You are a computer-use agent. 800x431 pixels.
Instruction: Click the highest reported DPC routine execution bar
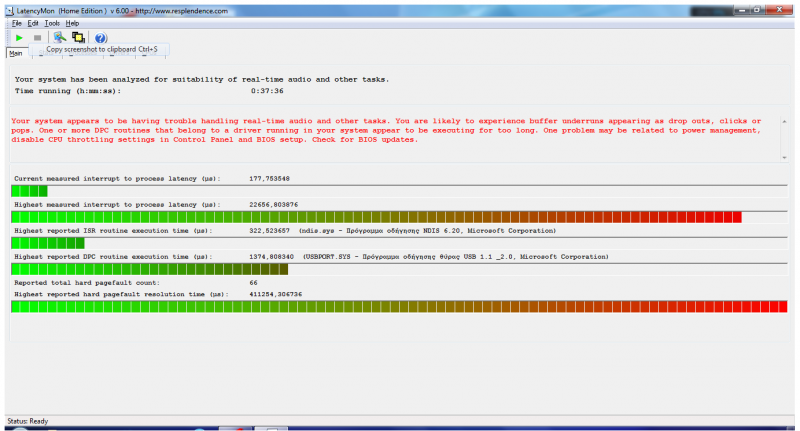click(x=150, y=269)
